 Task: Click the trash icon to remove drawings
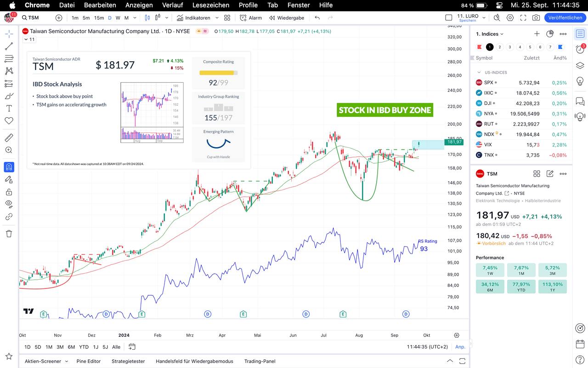(x=9, y=234)
